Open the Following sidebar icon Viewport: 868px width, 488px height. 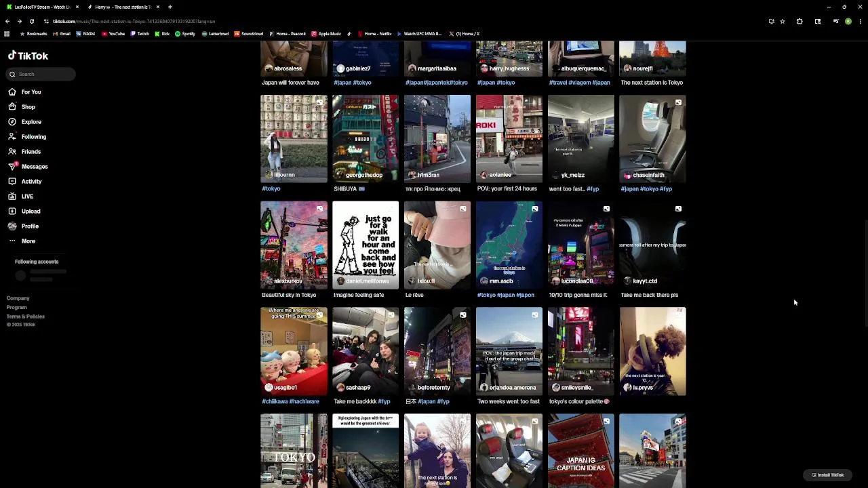pos(12,137)
